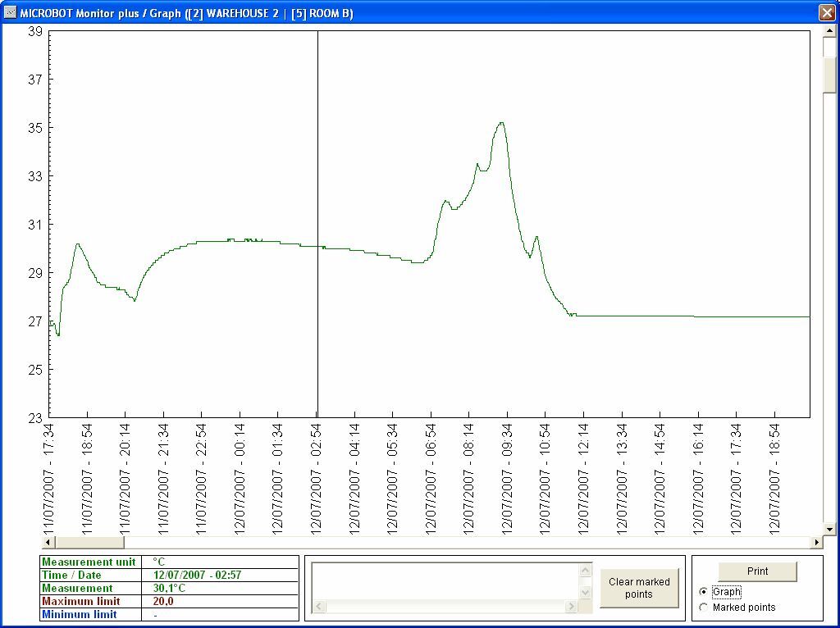Click the graph's vertical scrollbar down arrow
The image size is (840, 628).
coord(829,530)
